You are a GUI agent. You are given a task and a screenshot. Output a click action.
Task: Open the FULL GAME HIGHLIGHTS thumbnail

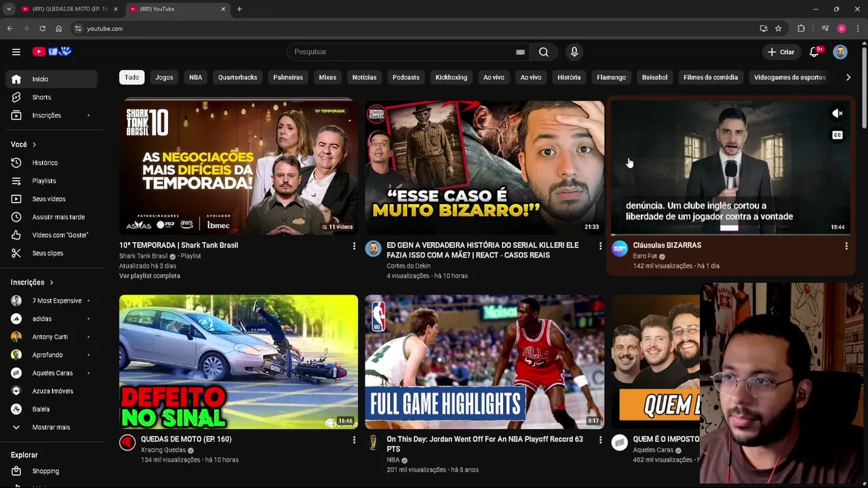tap(484, 361)
